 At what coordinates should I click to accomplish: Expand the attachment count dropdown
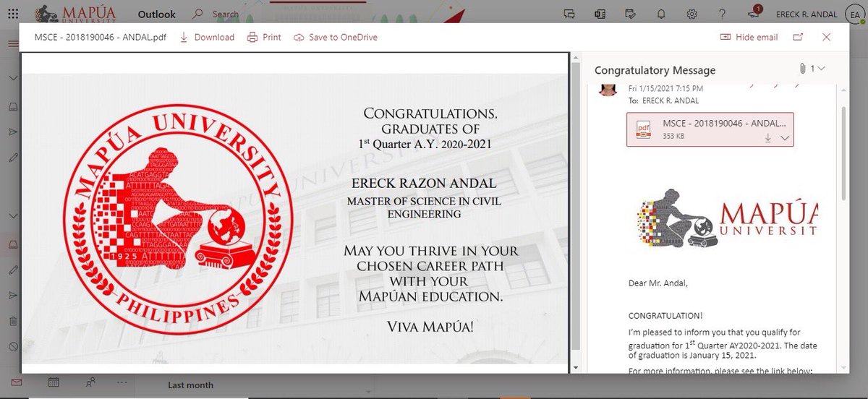pos(820,68)
